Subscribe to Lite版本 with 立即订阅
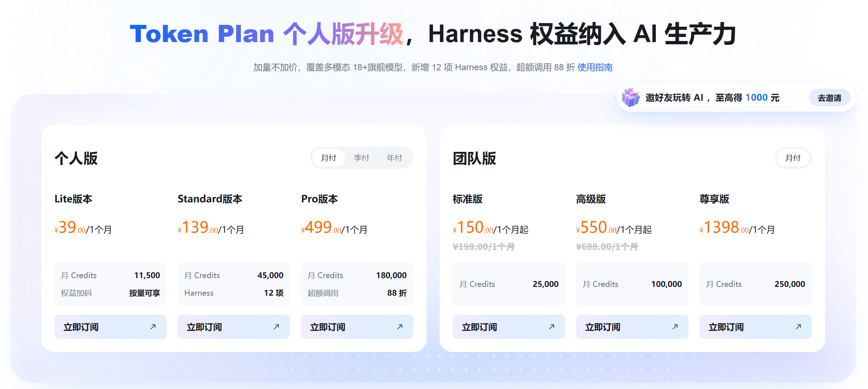The height and width of the screenshot is (389, 868). (x=111, y=327)
